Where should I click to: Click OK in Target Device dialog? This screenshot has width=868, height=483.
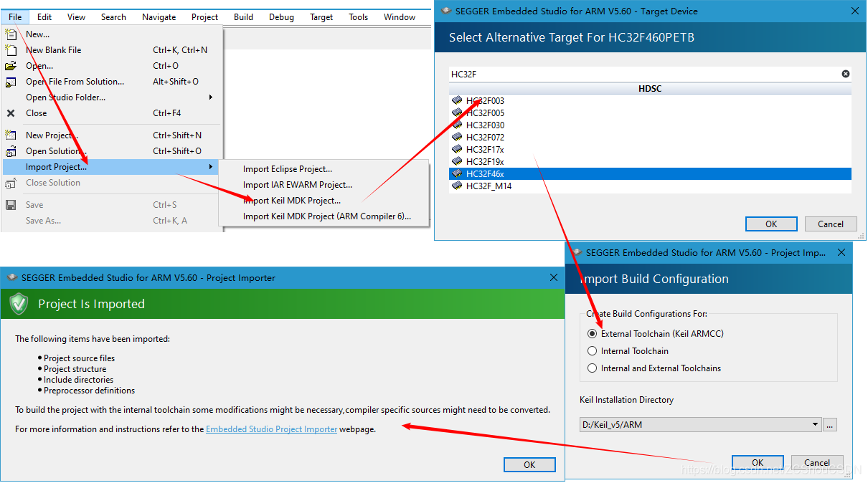click(771, 224)
